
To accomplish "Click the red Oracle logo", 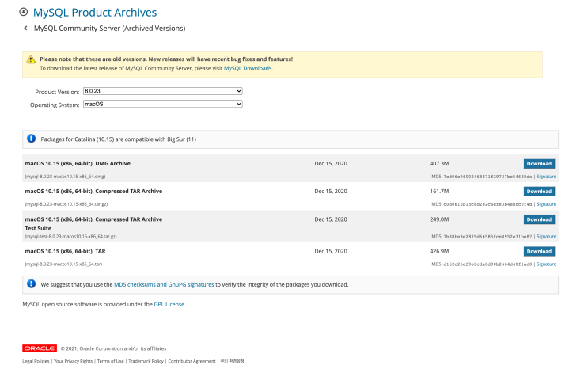I will (x=40, y=348).
